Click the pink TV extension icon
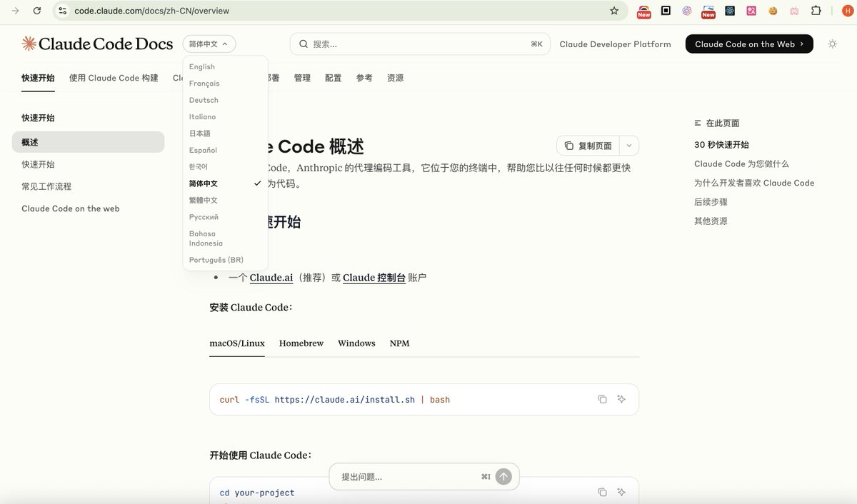Screen dimensions: 857x504 794,11
